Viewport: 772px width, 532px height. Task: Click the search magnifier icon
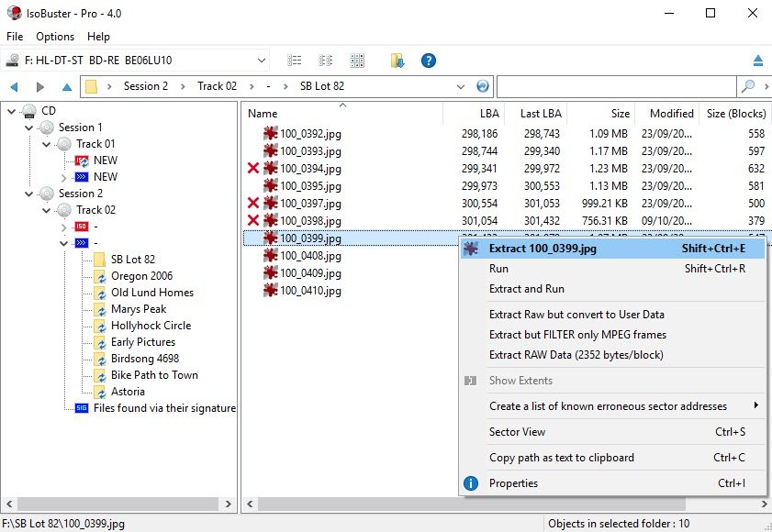click(748, 86)
